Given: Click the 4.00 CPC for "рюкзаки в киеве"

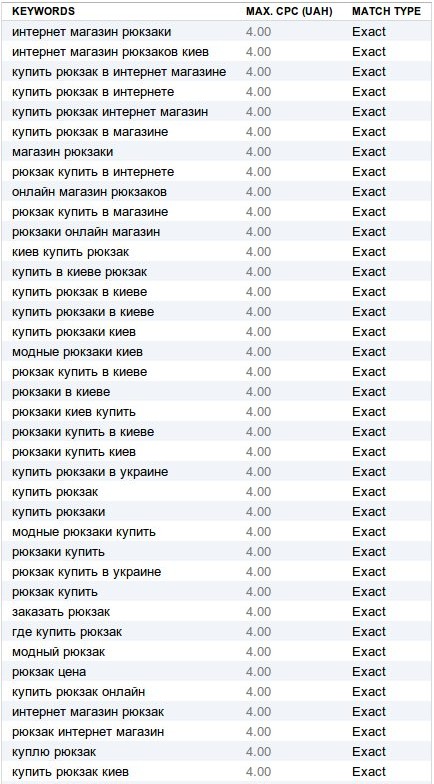Looking at the screenshot, I should pyautogui.click(x=258, y=392).
